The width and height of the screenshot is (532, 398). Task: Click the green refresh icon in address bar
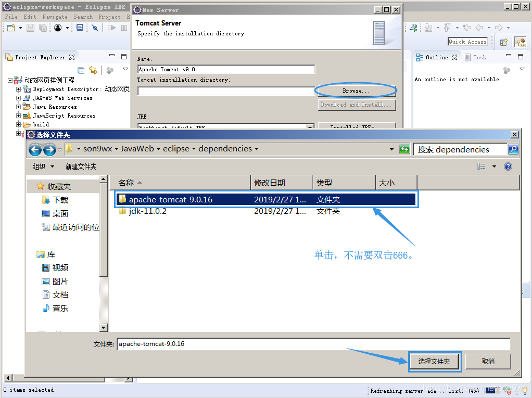coord(404,149)
